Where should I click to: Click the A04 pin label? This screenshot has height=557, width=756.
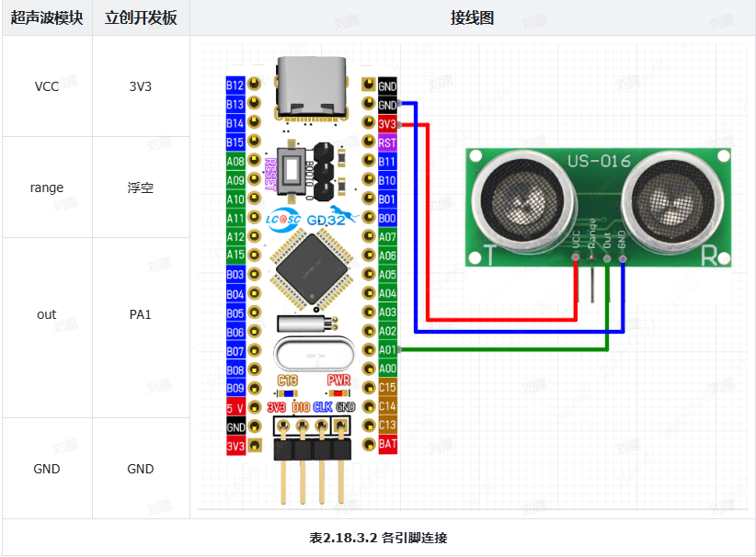(387, 293)
